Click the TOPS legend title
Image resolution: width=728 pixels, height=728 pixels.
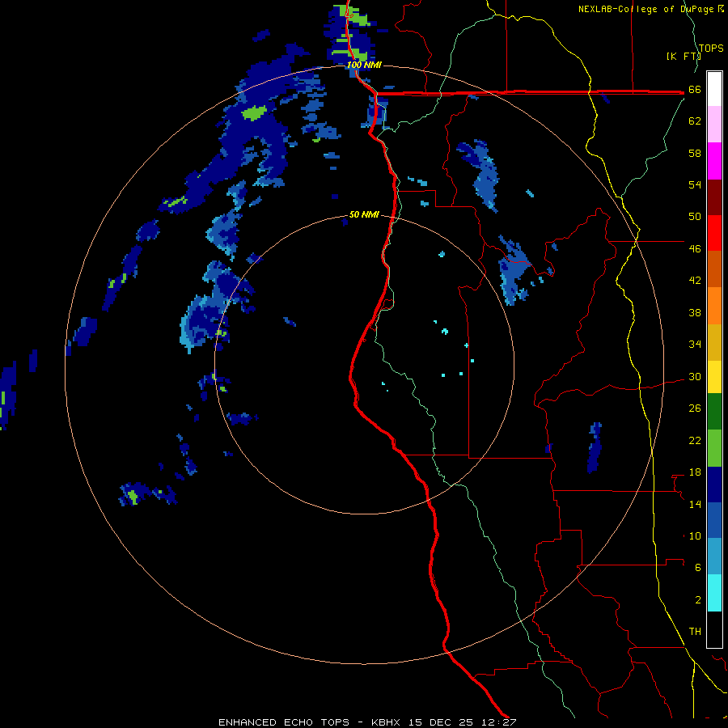tap(711, 49)
